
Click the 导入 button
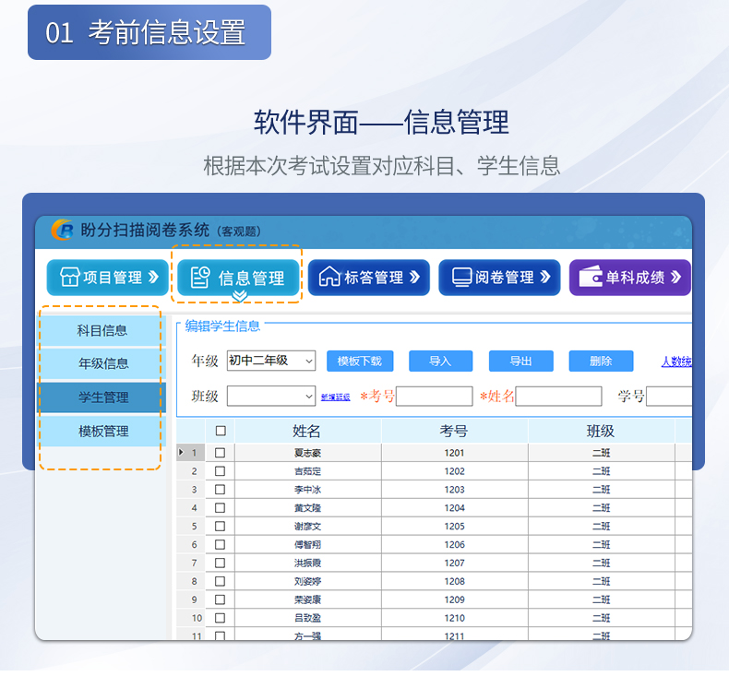pyautogui.click(x=440, y=362)
